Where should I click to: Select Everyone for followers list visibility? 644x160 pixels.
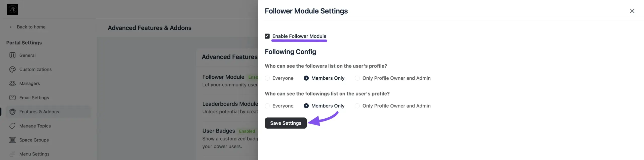tap(267, 78)
